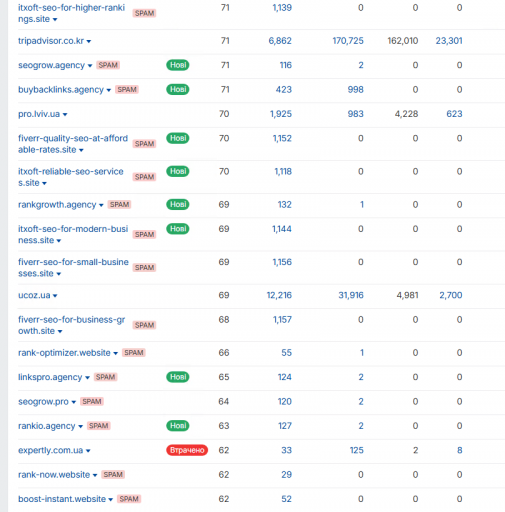505x512 pixels.
Task: Open rankgrowth.agency domain link
Action: [x=57, y=204]
